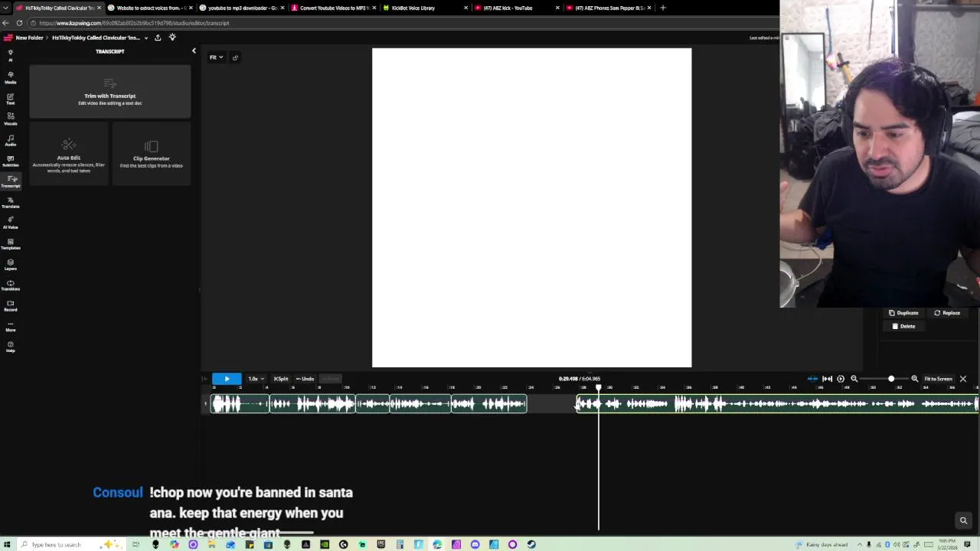980x551 pixels.
Task: Open the Templates panel
Action: coord(10,243)
